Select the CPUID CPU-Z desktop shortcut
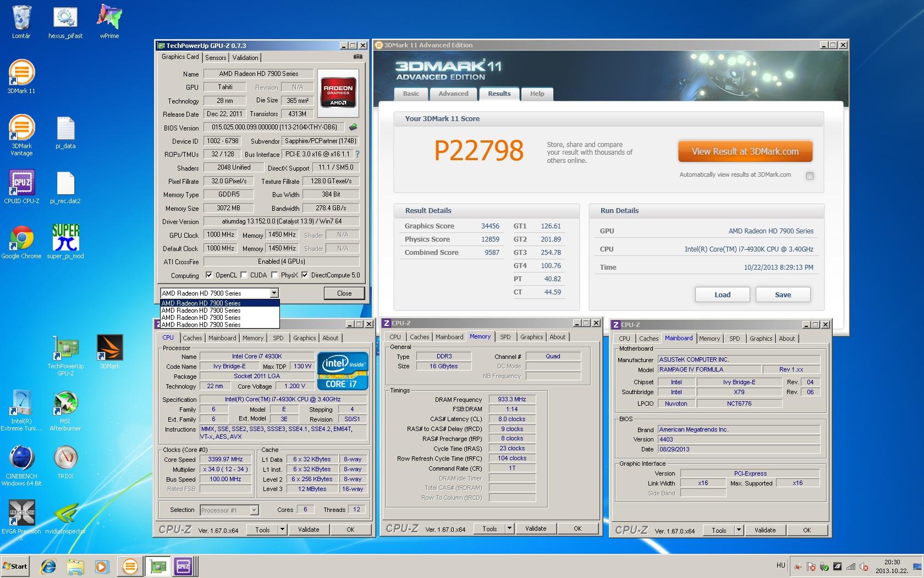Image resolution: width=924 pixels, height=578 pixels. [x=21, y=187]
